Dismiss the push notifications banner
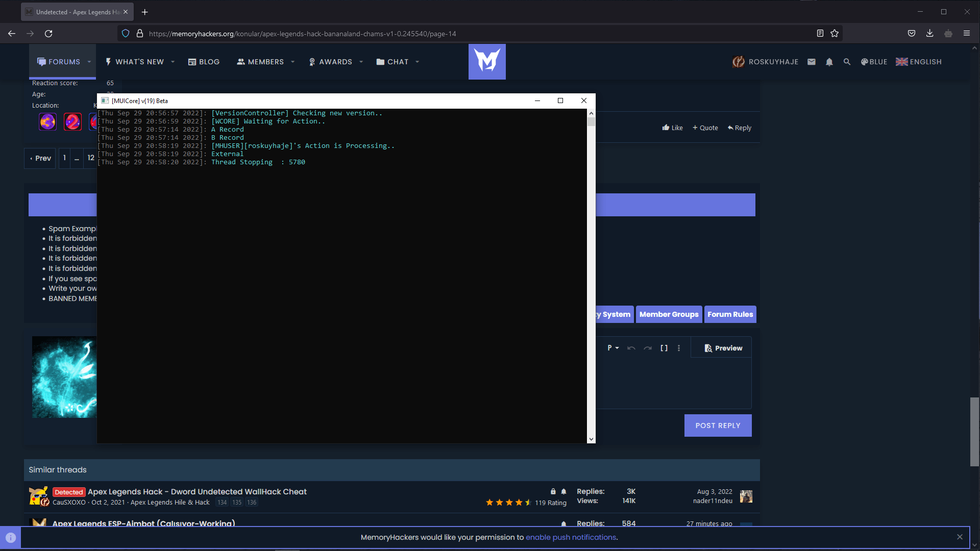 pos(960,537)
